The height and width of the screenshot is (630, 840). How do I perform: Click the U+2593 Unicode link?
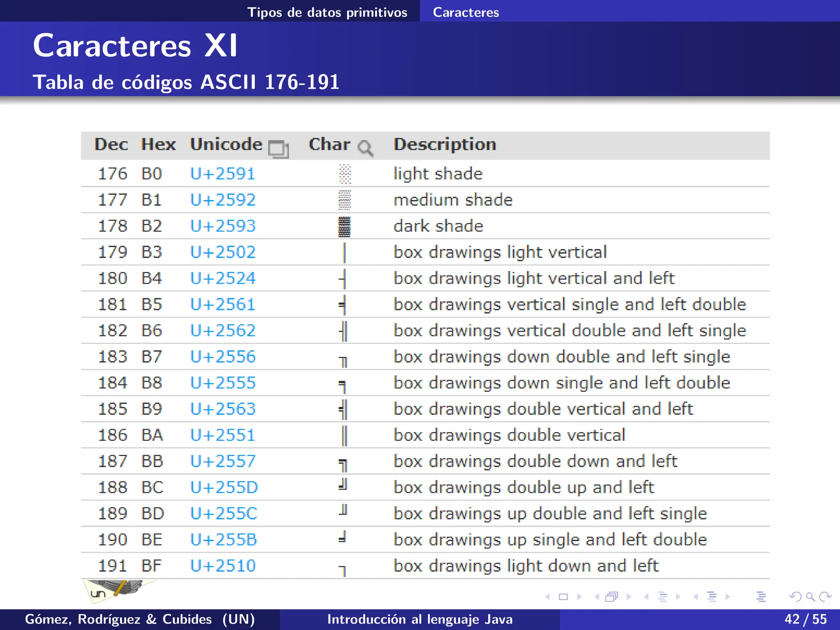[x=223, y=226]
